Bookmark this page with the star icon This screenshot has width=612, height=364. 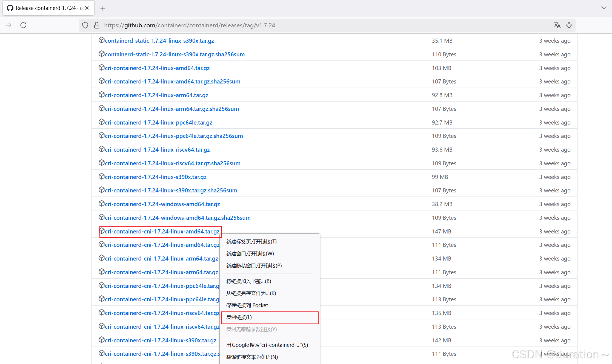569,25
